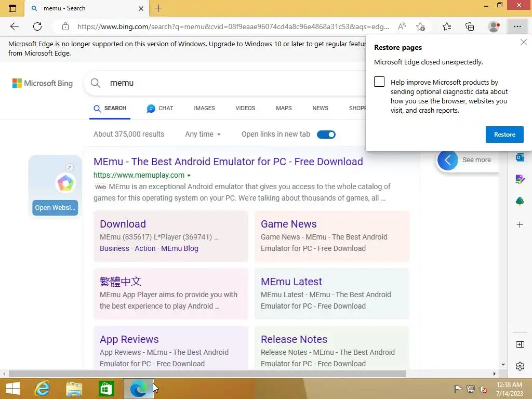Expand the memuplay.com URL dropdown arrow
This screenshot has width=532, height=399.
(189, 176)
